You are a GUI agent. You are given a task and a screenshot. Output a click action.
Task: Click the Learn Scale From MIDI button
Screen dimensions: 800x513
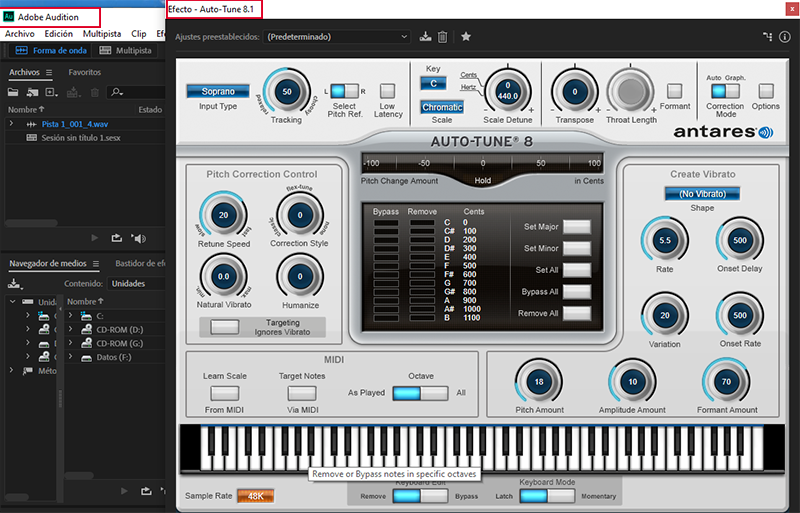[224, 393]
